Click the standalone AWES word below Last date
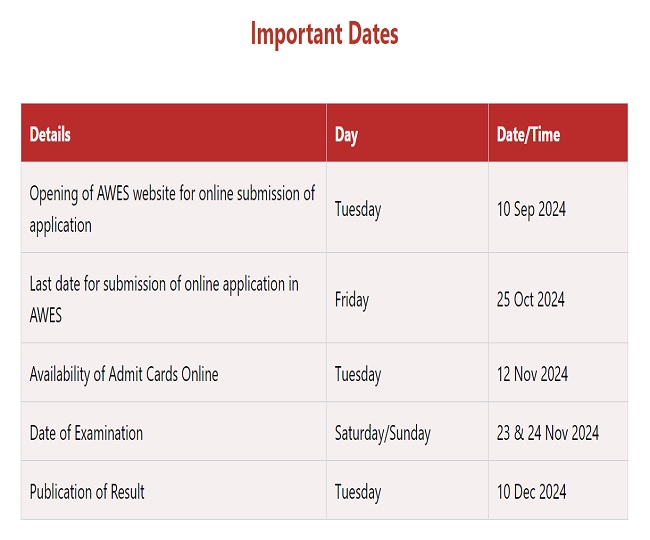 tap(46, 315)
